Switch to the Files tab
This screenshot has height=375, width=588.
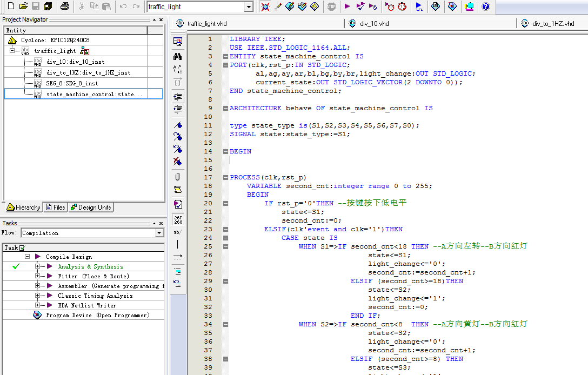(x=56, y=207)
